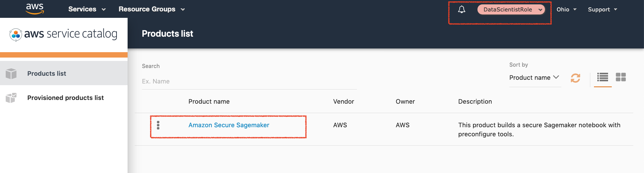Expand the Resource Groups dropdown
Screen dimensions: 644x173
tap(152, 9)
